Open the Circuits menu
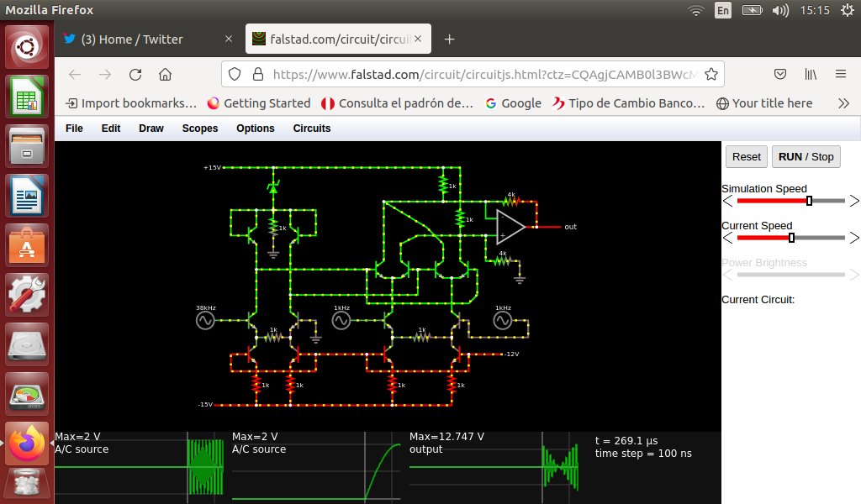This screenshot has height=504, width=861. click(312, 129)
